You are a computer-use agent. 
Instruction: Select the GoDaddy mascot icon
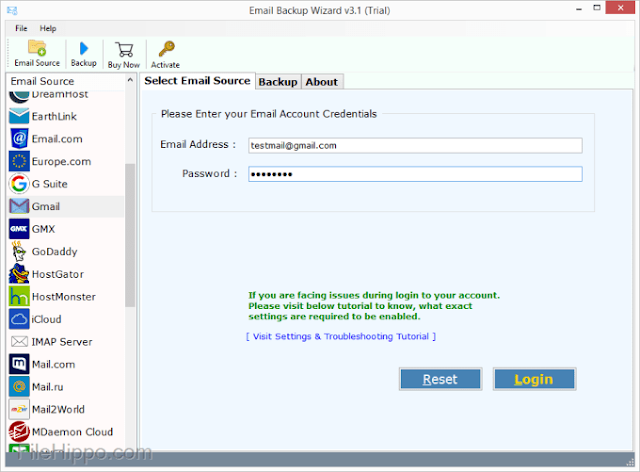pyautogui.click(x=19, y=251)
